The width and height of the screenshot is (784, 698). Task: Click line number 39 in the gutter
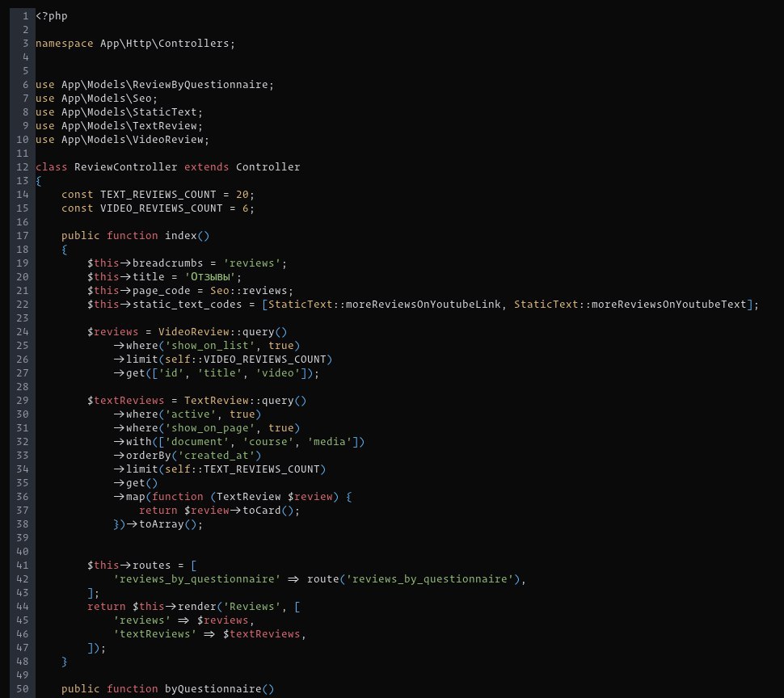click(23, 538)
